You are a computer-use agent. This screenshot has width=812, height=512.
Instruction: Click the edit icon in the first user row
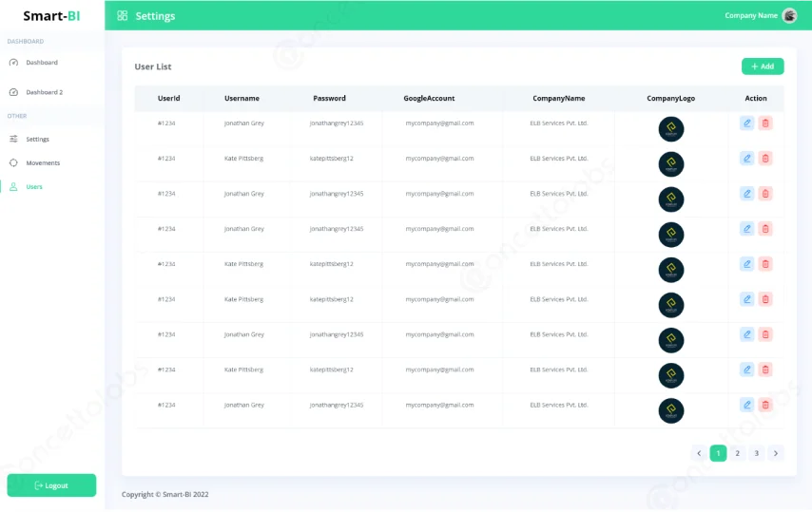[746, 123]
